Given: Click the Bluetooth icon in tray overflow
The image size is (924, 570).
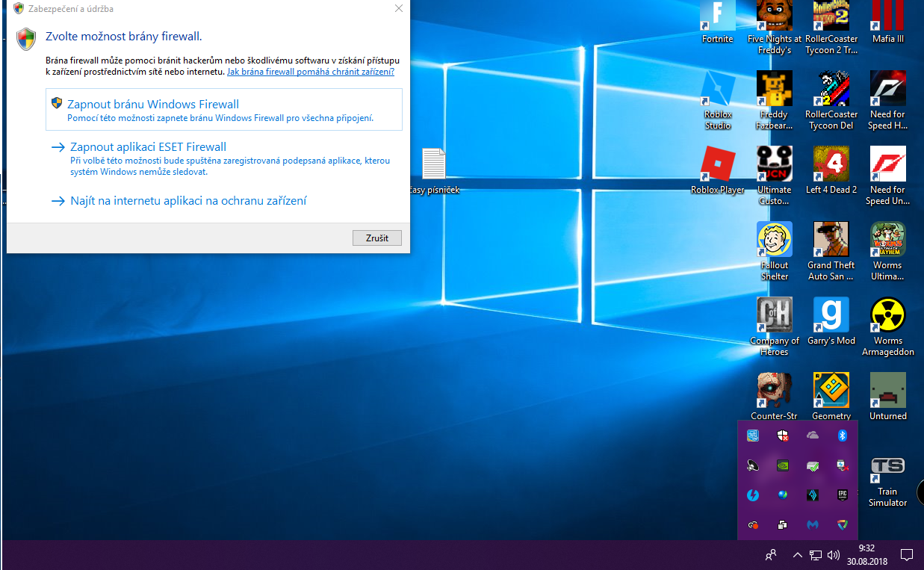Looking at the screenshot, I should tap(843, 436).
